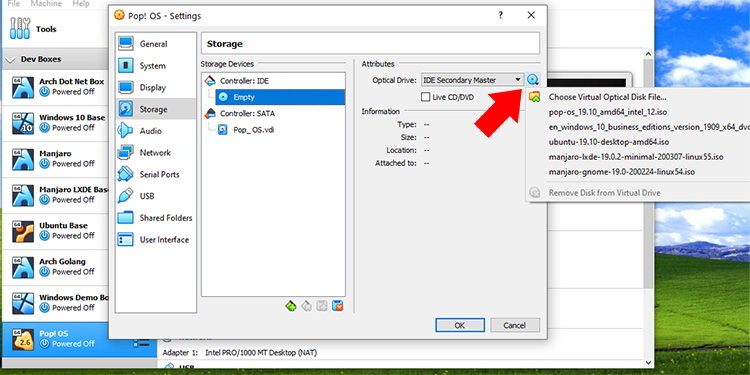This screenshot has width=750, height=375.
Task: Select the Shared Folders settings category
Action: point(156,218)
